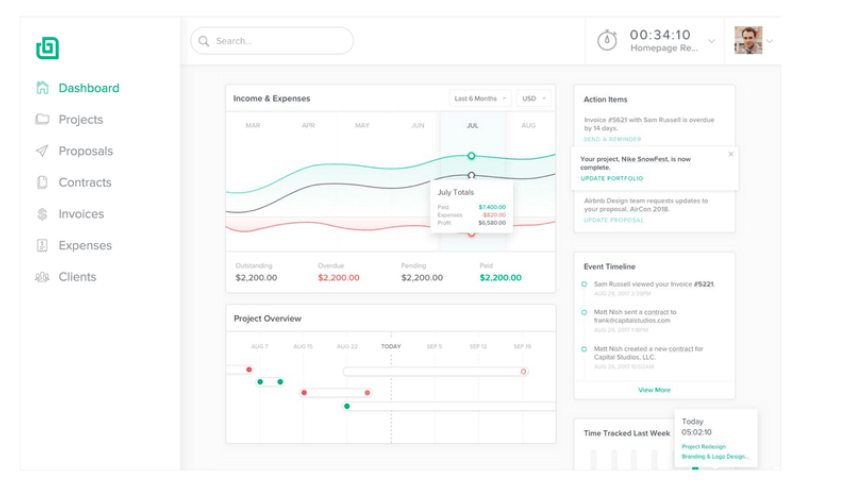This screenshot has width=865, height=491.
Task: Click the Project Redesign link
Action: (703, 446)
